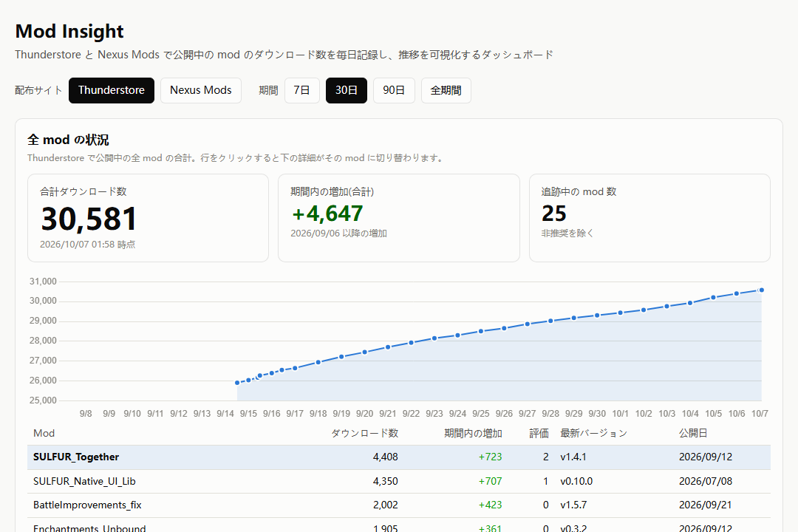Click the 9/8 x-axis date label
Screen dimensions: 798x532
86,414
